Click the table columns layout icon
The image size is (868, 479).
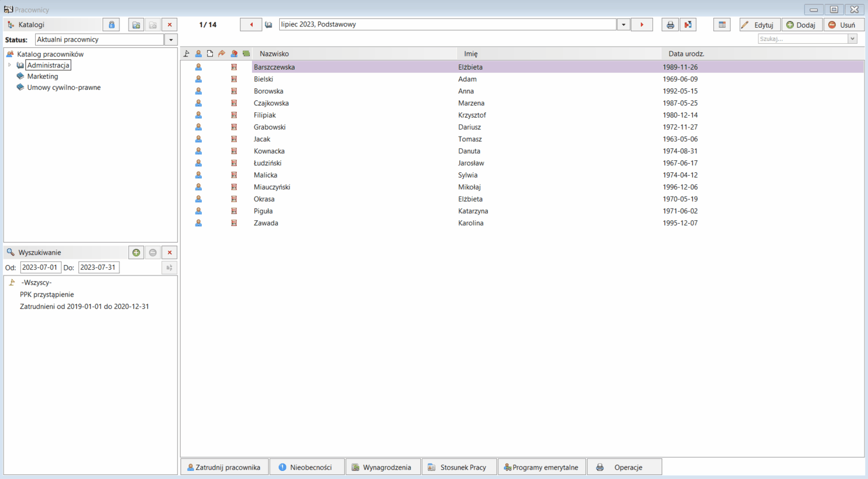[x=722, y=25]
